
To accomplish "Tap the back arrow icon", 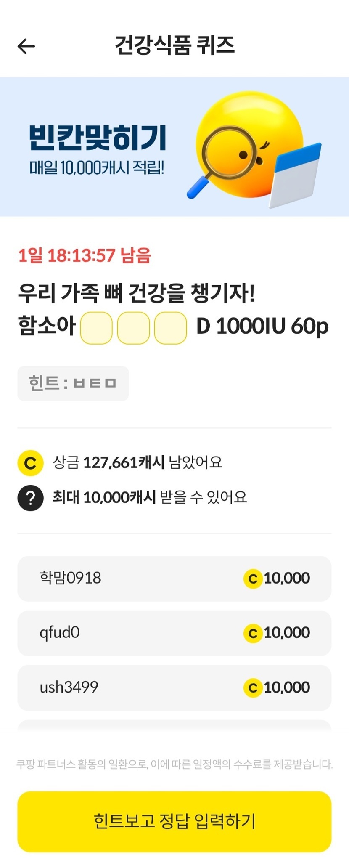I will click(x=26, y=46).
